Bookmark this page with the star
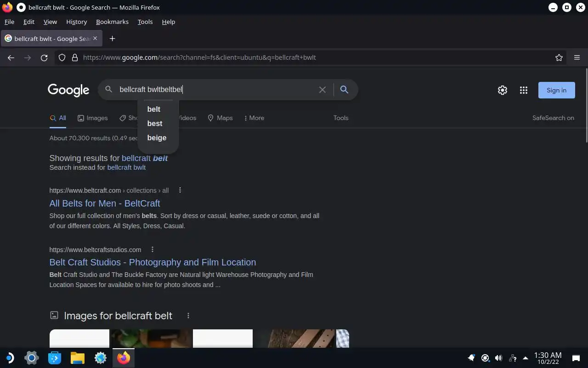Screen dimensions: 588x368 559,57
